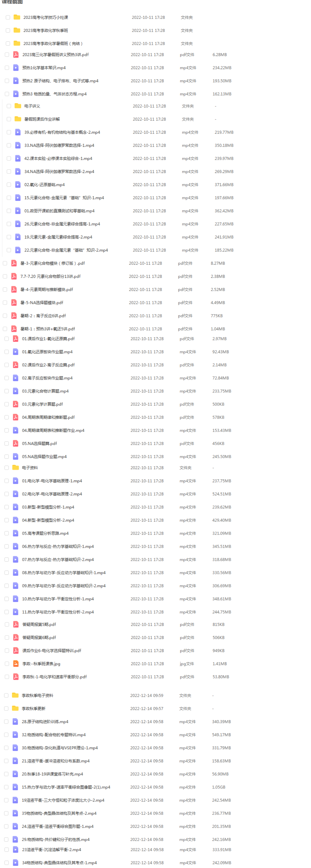This screenshot has width=311, height=868.
Task: Tick the checkbox next to 李政秋季电子资料 folder
Action: point(6,695)
